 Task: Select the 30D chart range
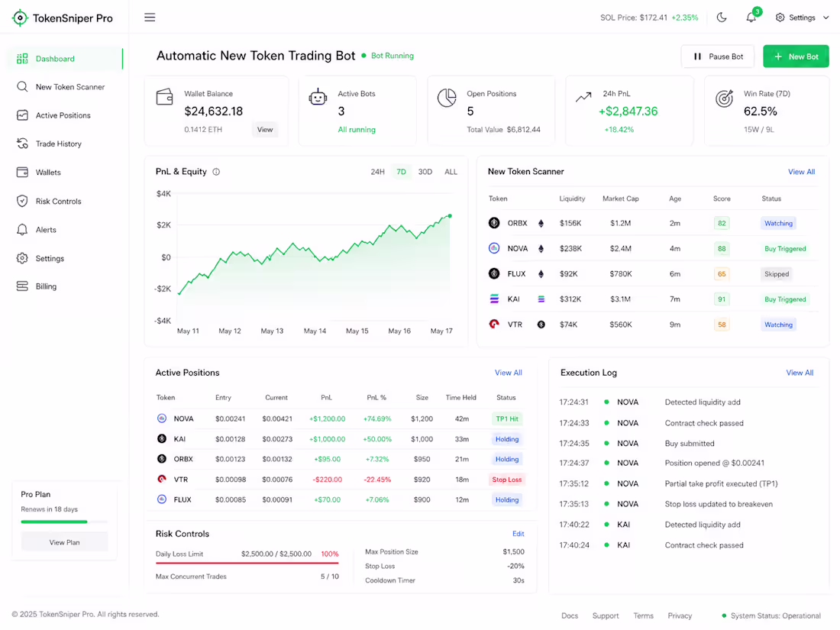425,172
